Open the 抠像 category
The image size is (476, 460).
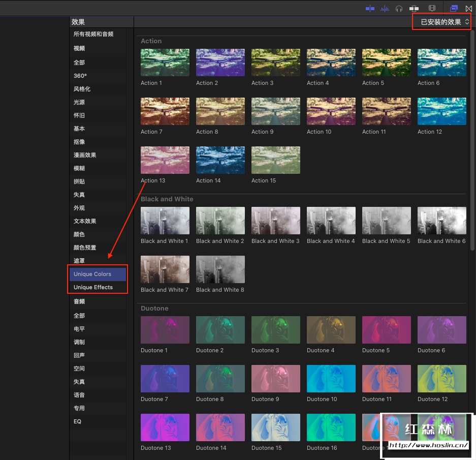click(98, 142)
